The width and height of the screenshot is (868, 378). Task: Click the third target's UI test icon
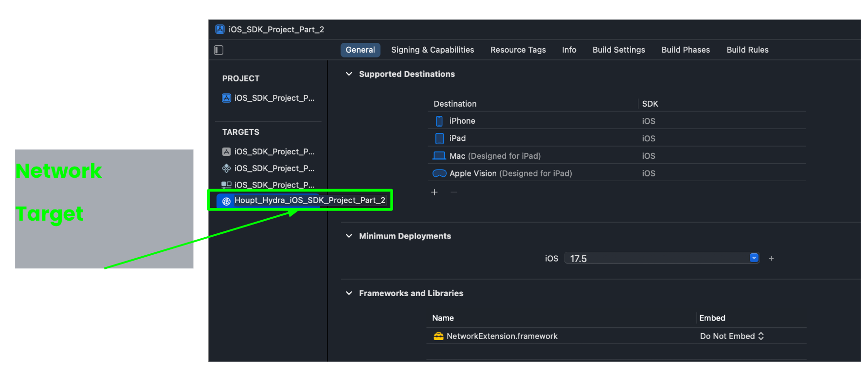pos(226,185)
